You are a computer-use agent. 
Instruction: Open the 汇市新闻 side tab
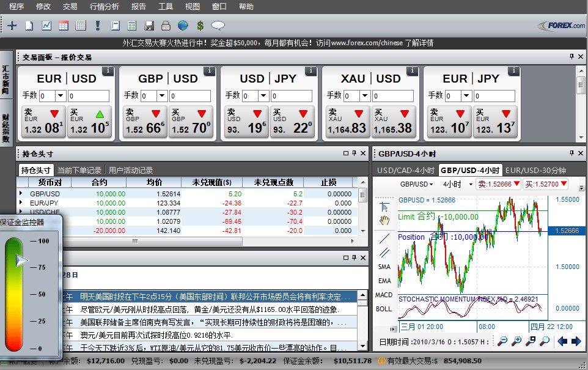[6, 80]
